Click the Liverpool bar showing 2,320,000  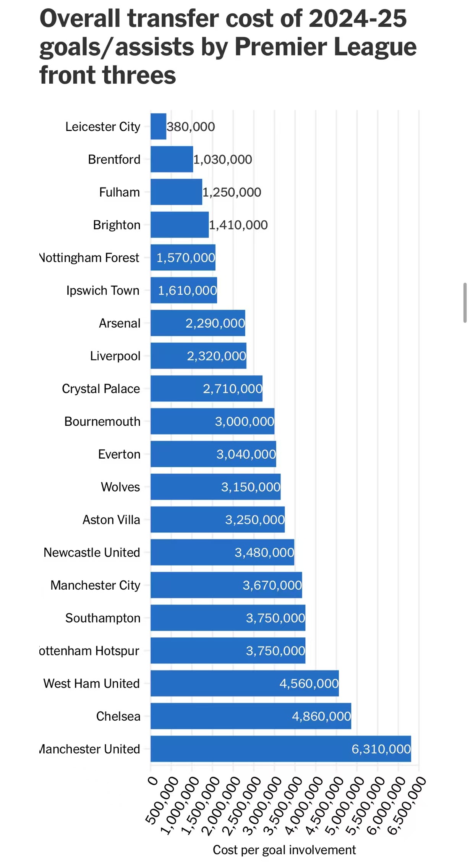(198, 356)
